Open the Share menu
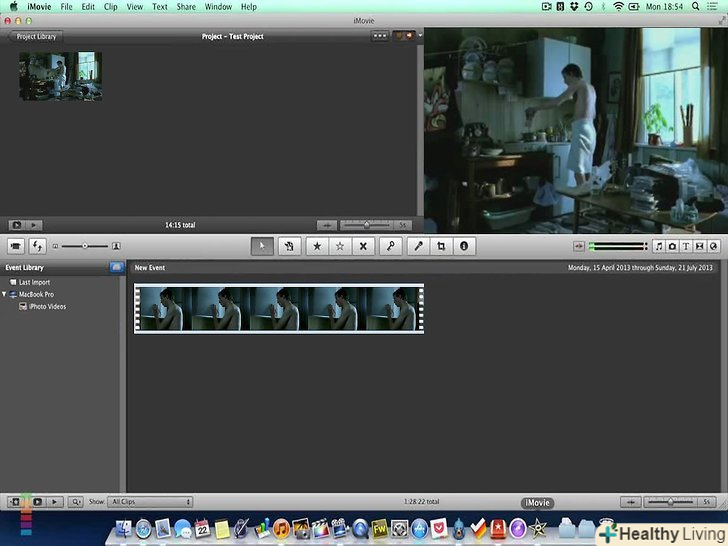The height and width of the screenshot is (546, 728). click(x=186, y=7)
